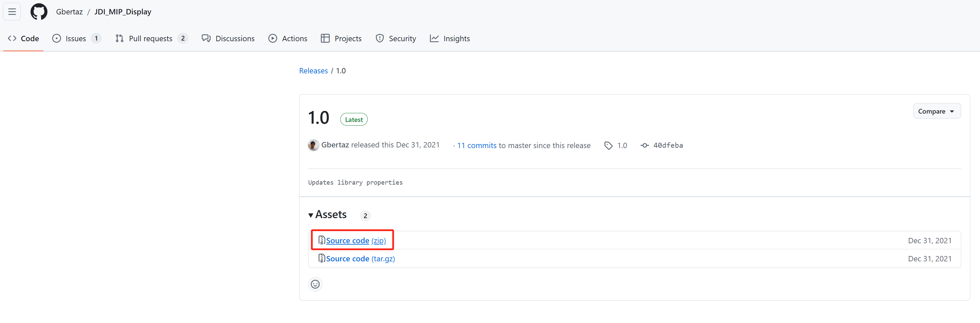
Task: Open the Security tab
Action: [x=396, y=39]
